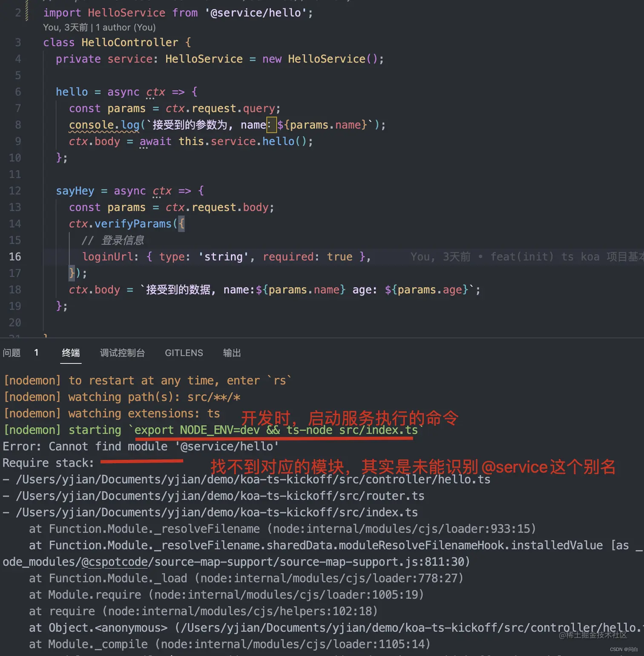Click 'at require' helpers:102:18 stack line

coord(204,611)
